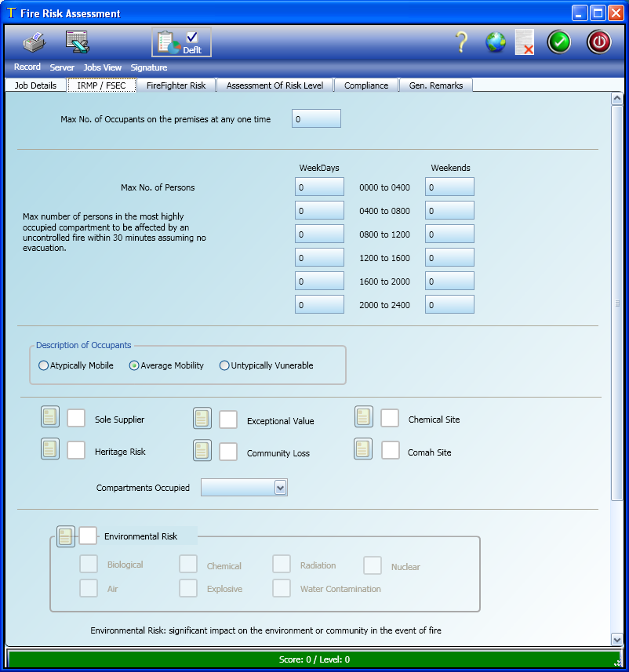This screenshot has width=629, height=672.
Task: Switch to the FireFighter Risk tab
Action: 176,85
